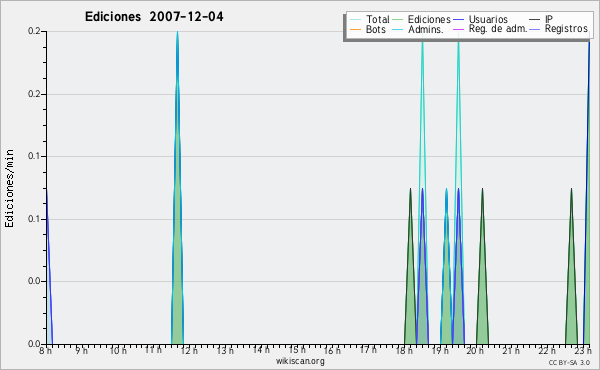The image size is (600, 370).
Task: Select the "Bots" legend entry
Action: pos(368,29)
